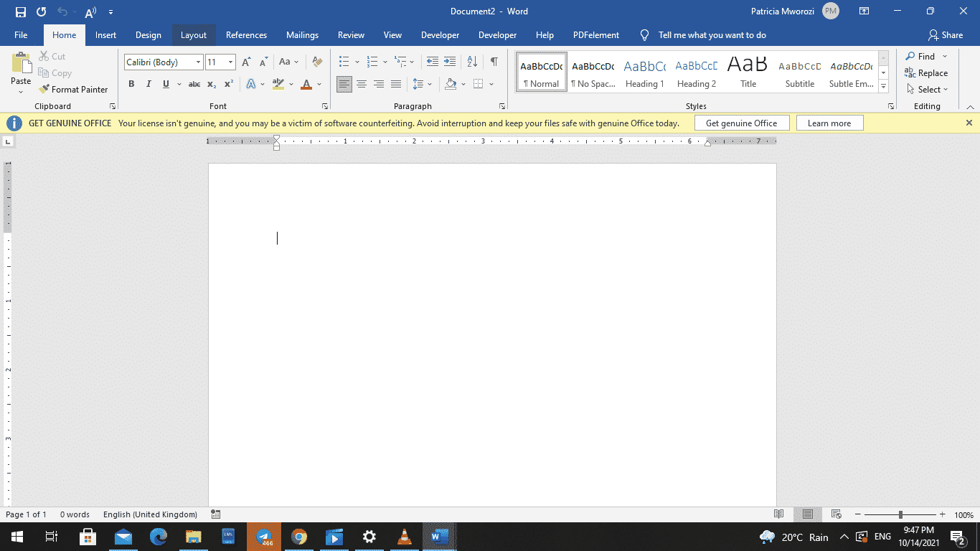Open the font name dropdown
The image size is (980, 551).
point(199,62)
